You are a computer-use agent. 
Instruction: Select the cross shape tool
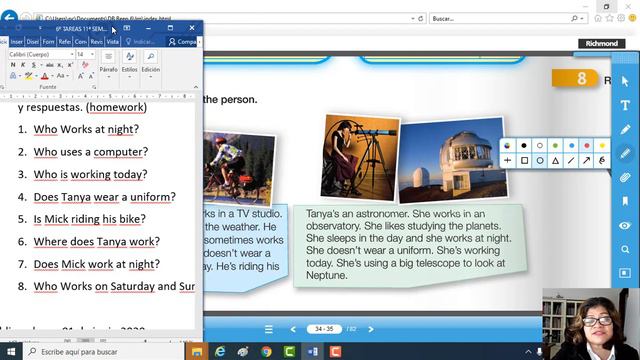pyautogui.click(x=507, y=161)
